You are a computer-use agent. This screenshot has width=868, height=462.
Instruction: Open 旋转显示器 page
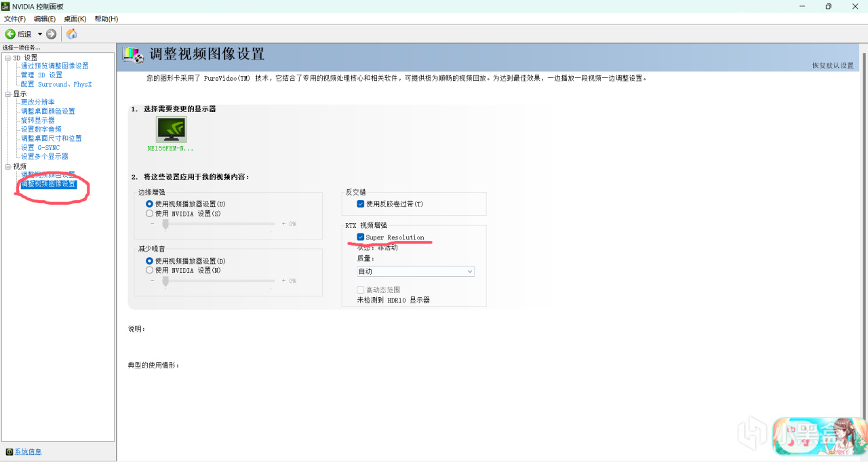click(x=37, y=120)
